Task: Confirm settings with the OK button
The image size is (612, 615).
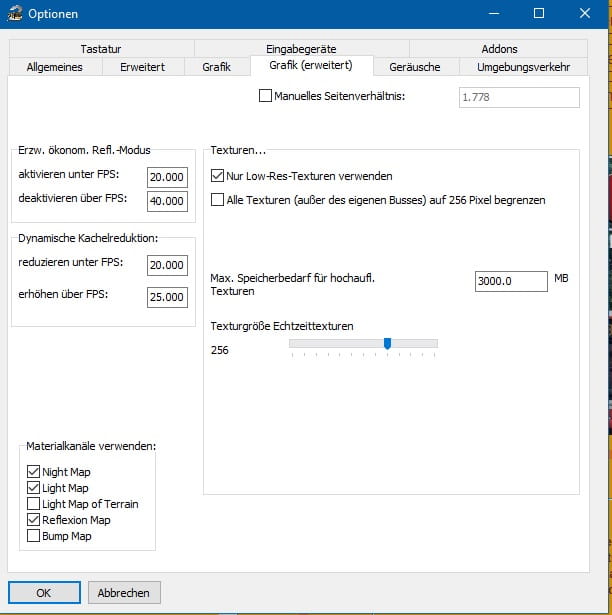Action: 43,592
